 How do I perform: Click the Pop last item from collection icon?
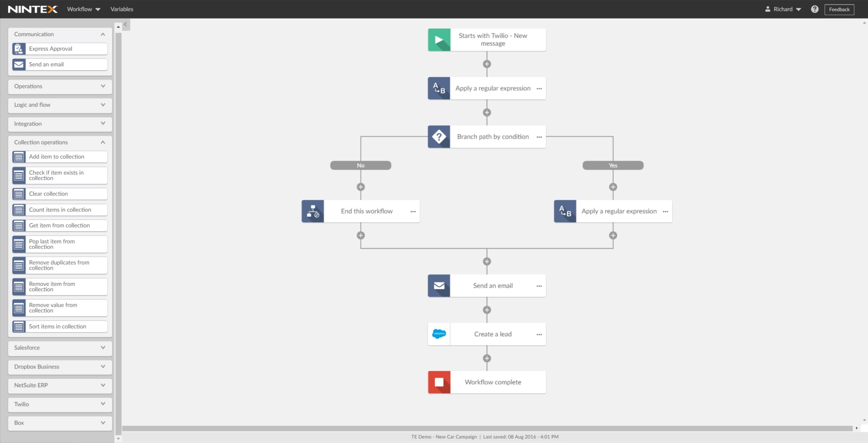tap(19, 244)
